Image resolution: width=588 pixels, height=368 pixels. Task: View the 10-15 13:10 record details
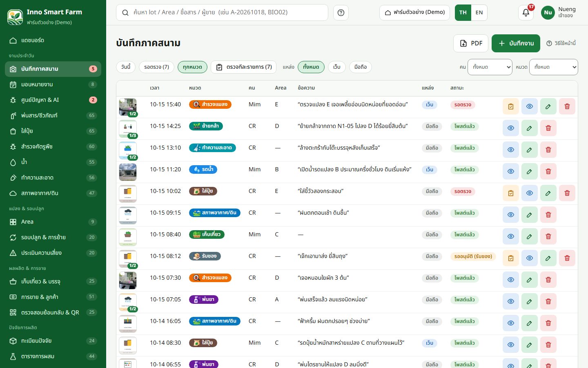pos(511,150)
